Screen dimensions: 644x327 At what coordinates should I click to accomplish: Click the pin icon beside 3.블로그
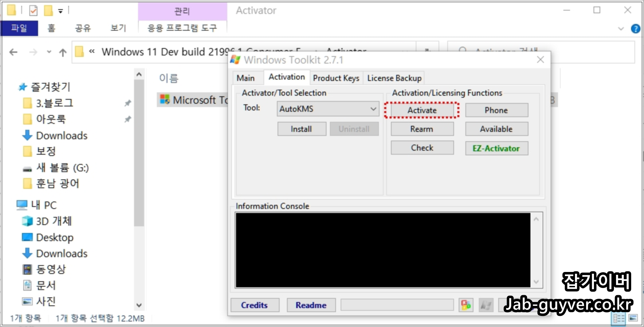point(128,103)
